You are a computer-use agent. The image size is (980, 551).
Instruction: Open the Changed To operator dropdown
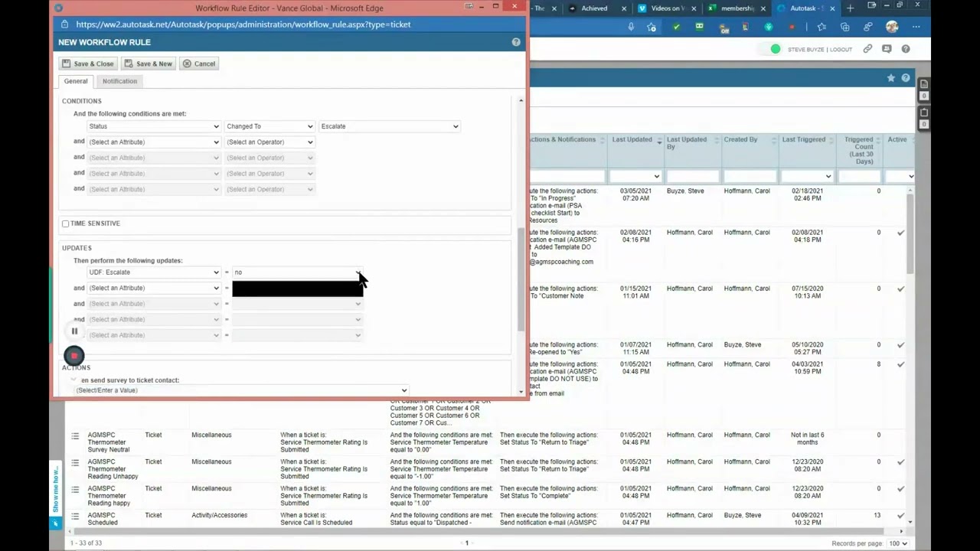tap(269, 126)
